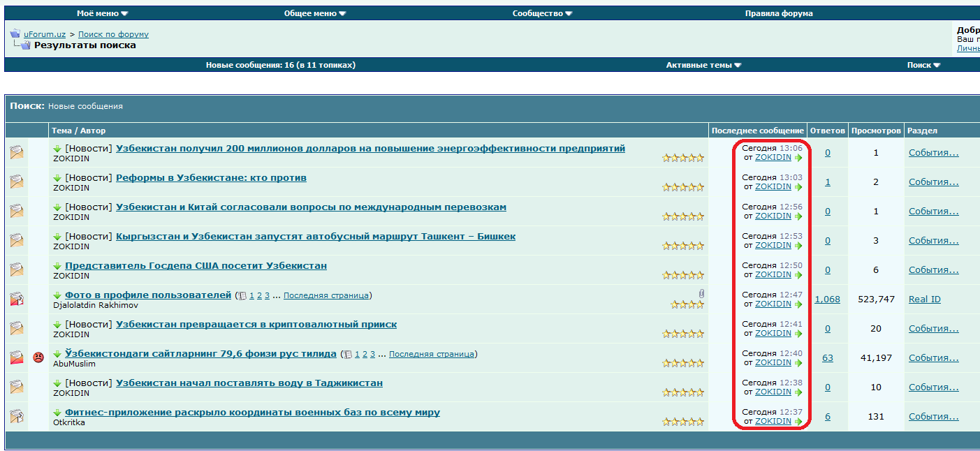Open the Сообщество dropdown menu
The width and height of the screenshot is (980, 451).
coord(542,13)
